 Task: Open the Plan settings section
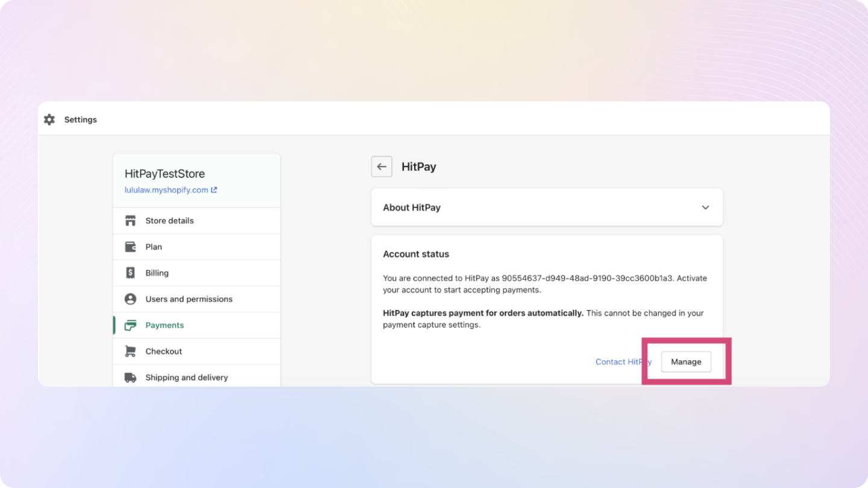pyautogui.click(x=197, y=247)
